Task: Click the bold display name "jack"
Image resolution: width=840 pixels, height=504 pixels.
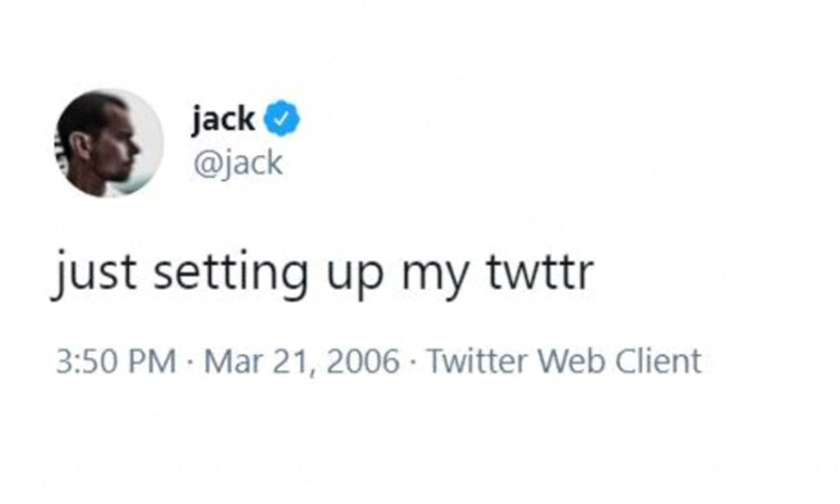Action: point(223,120)
